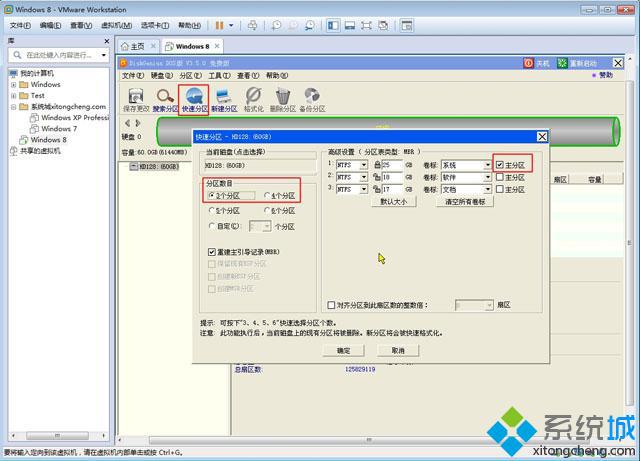This screenshot has width=640, height=461.
Task: Click the unlock icon beside partition 3 size
Action: pos(377,189)
